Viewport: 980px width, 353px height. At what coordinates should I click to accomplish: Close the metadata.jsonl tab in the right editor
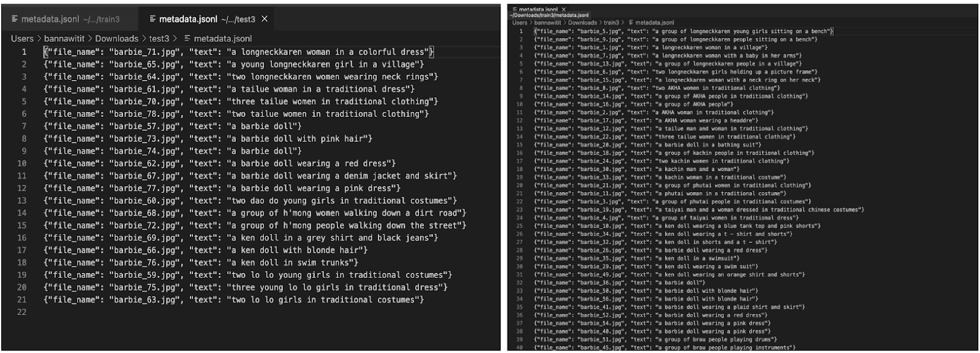(x=563, y=10)
